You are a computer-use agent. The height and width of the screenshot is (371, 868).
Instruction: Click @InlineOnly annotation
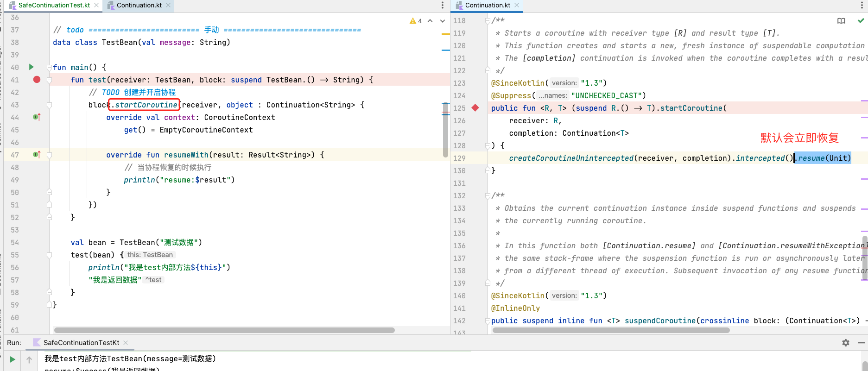pos(515,308)
